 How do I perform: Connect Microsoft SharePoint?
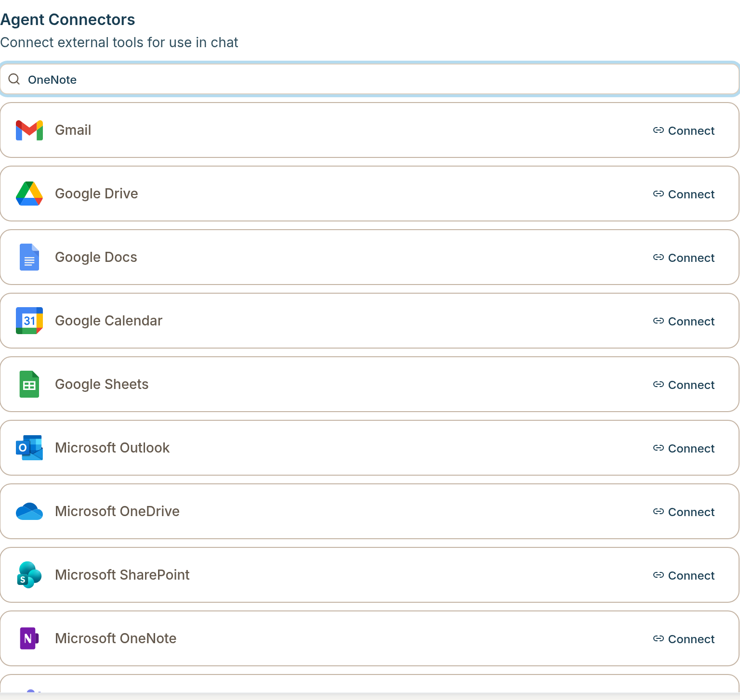pos(684,575)
